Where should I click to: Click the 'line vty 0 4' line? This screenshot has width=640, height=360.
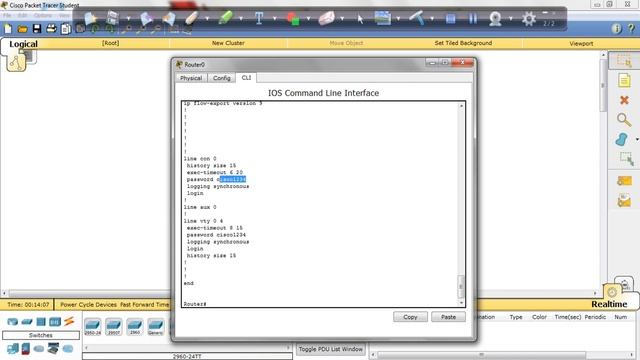[x=203, y=221]
